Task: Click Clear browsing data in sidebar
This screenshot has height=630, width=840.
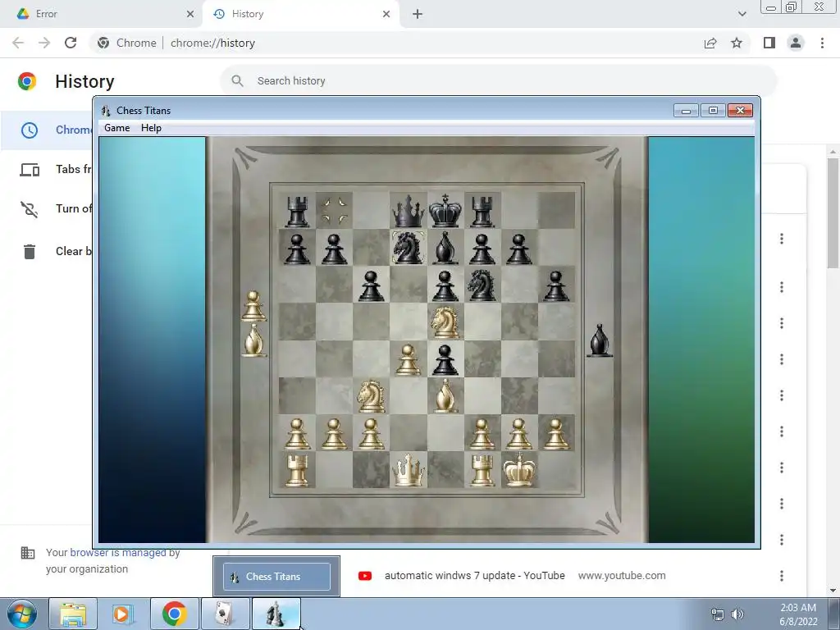Action: tap(48, 251)
